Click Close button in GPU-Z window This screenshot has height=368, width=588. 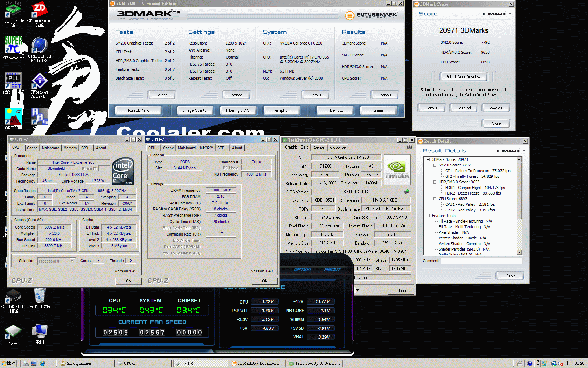point(401,291)
